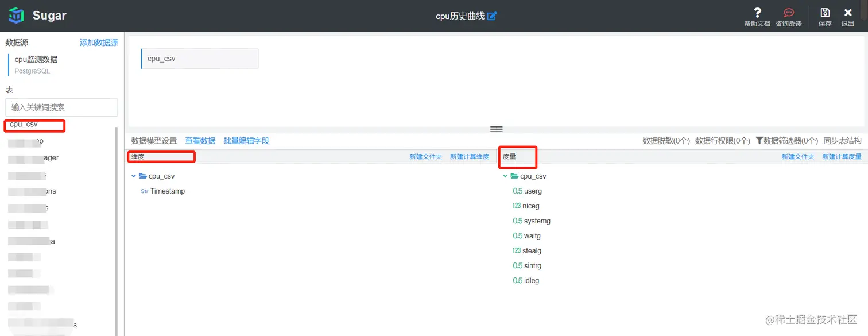Select the systemg measure field
Image resolution: width=868 pixels, height=336 pixels.
[x=538, y=221]
